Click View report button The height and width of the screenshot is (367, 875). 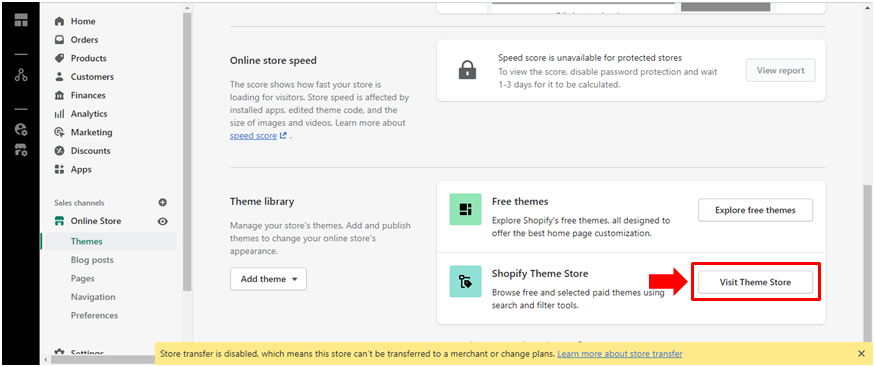tap(780, 70)
